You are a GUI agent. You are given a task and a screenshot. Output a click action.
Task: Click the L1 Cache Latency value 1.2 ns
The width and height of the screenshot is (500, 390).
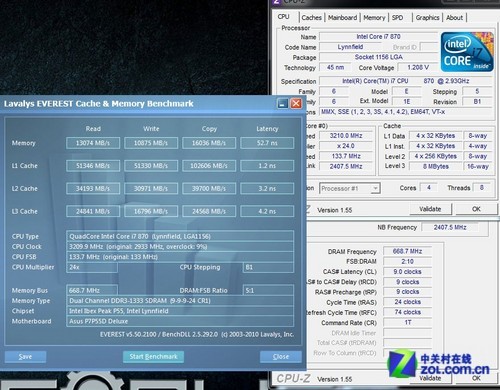pyautogui.click(x=267, y=166)
